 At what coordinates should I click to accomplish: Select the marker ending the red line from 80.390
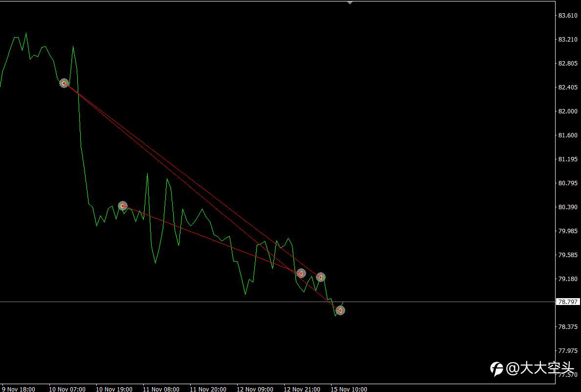tap(301, 273)
